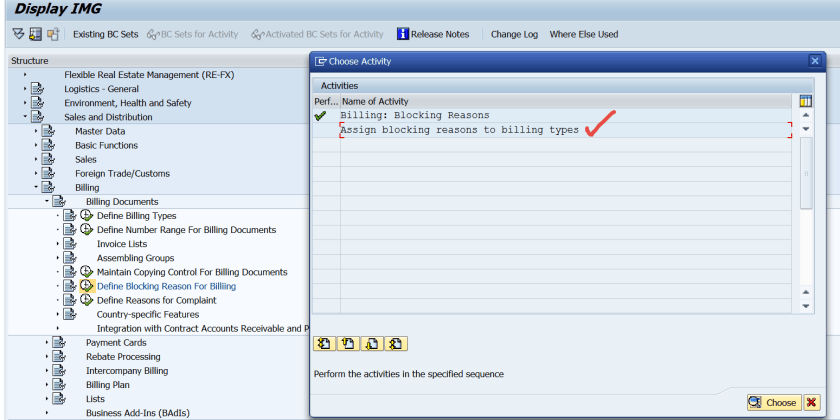Select the Lists tree label
840x420 pixels.
pyautogui.click(x=95, y=399)
